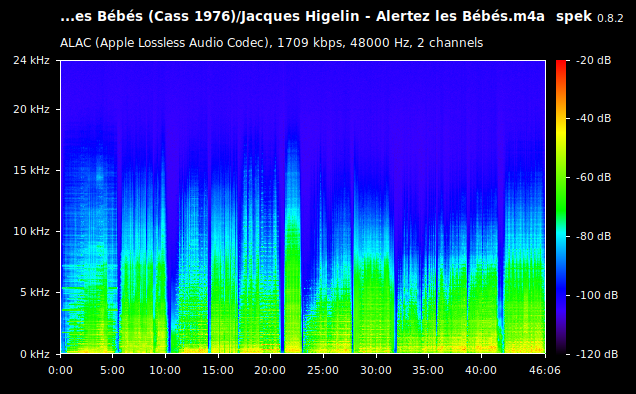This screenshot has height=394, width=636.
Task: Click the spectrogram plot area
Action: 303,207
